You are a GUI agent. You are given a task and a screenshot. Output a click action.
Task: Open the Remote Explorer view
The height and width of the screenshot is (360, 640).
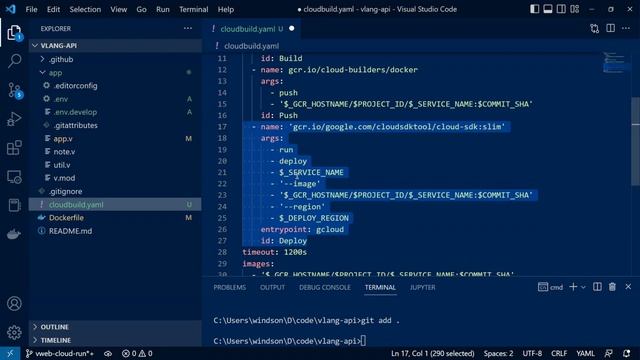coord(14,177)
